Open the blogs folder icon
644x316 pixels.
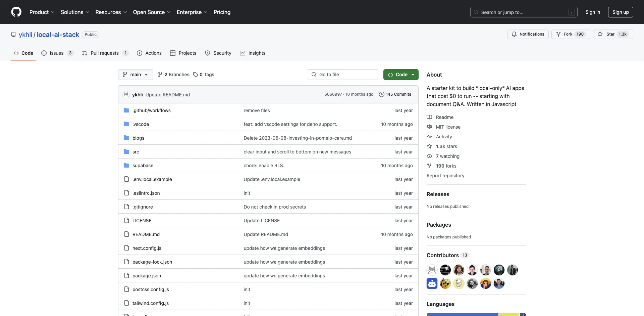tap(126, 138)
